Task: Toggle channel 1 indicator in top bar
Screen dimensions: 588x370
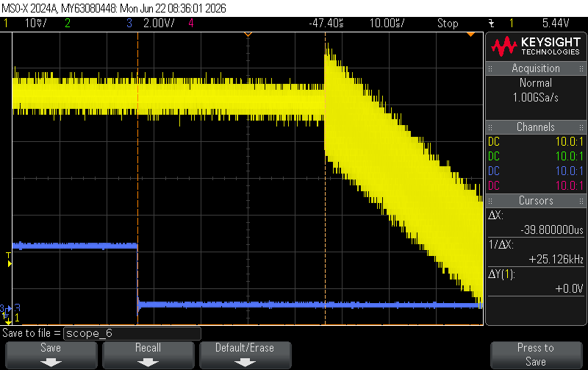Action: (6, 24)
